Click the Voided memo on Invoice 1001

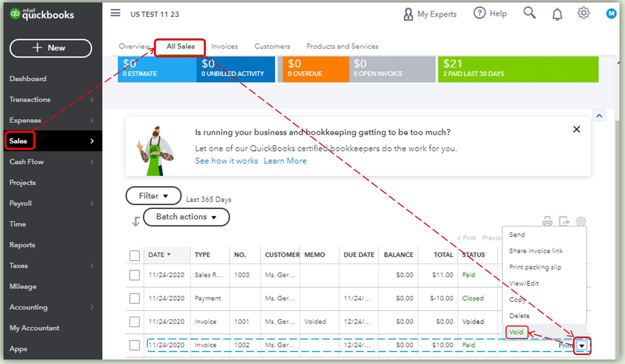315,322
